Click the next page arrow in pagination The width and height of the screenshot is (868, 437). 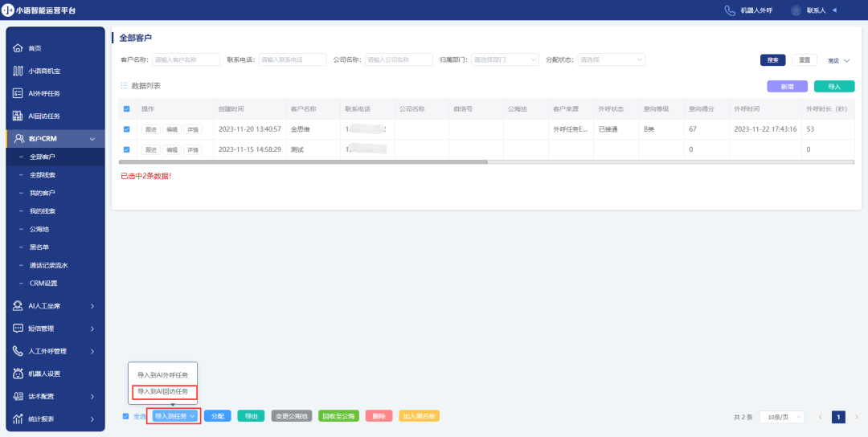point(857,417)
